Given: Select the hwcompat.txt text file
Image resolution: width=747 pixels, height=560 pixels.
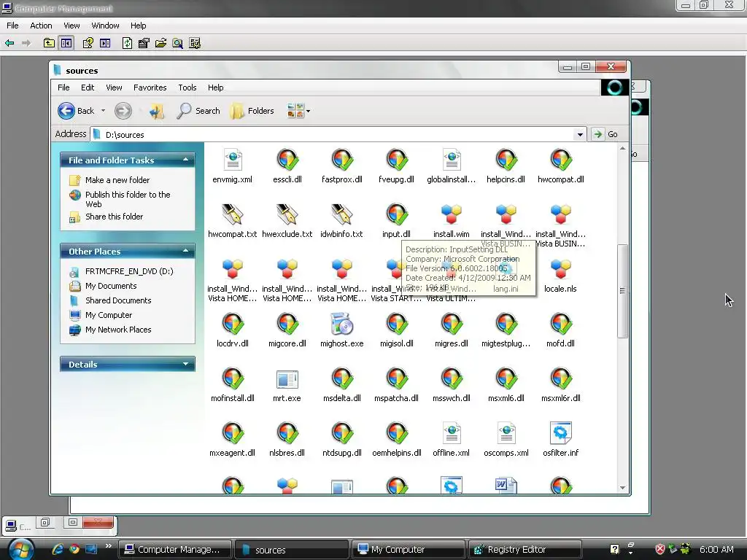Looking at the screenshot, I should pyautogui.click(x=233, y=215).
